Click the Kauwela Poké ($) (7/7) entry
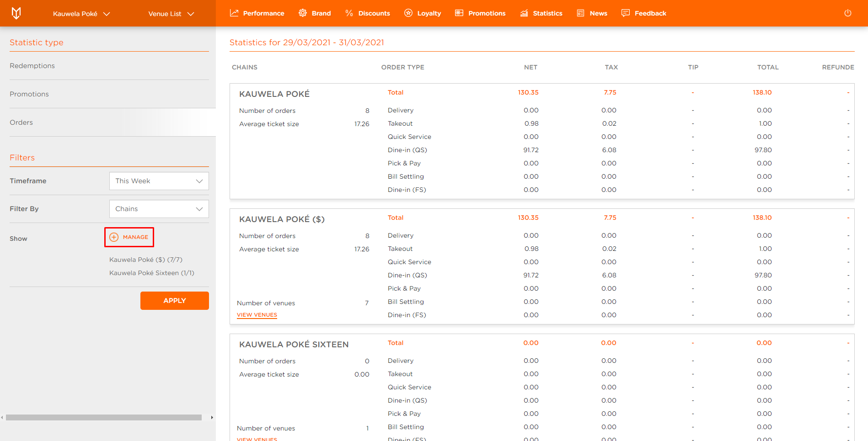The width and height of the screenshot is (868, 441). pos(146,260)
